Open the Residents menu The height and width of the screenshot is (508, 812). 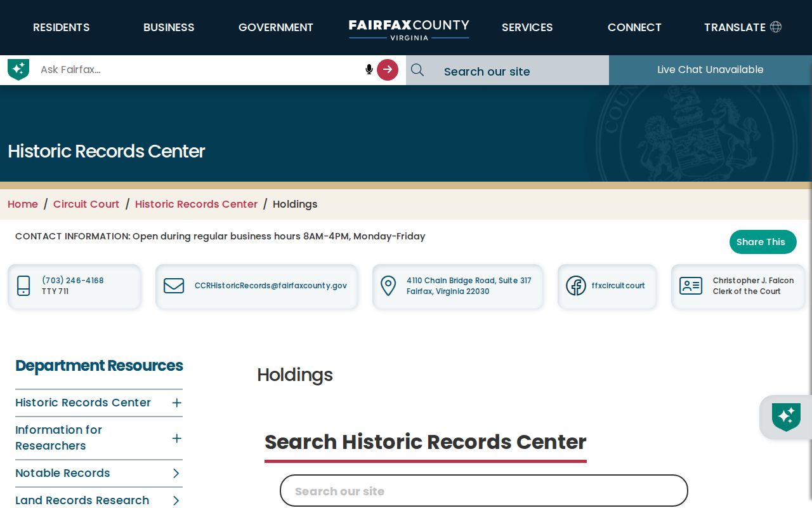[x=62, y=27]
